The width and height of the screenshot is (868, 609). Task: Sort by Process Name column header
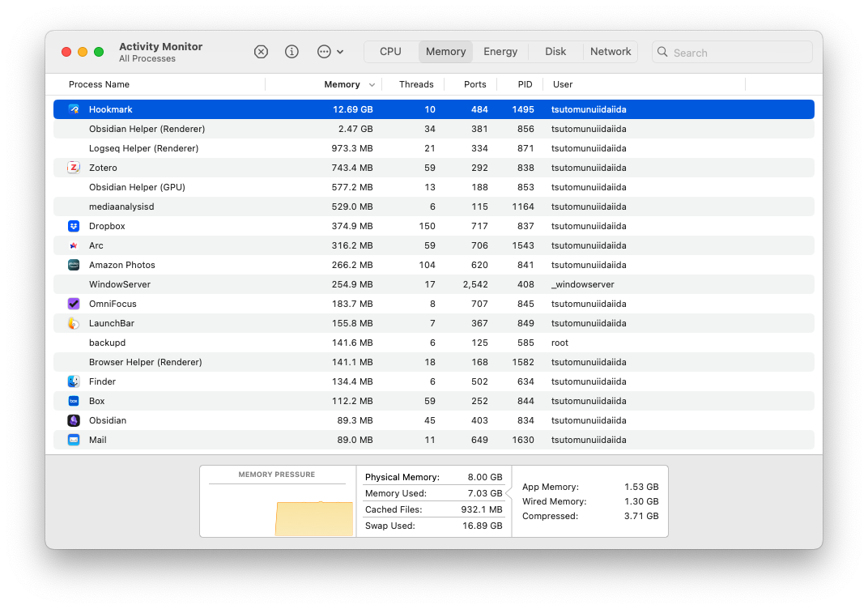pos(99,84)
